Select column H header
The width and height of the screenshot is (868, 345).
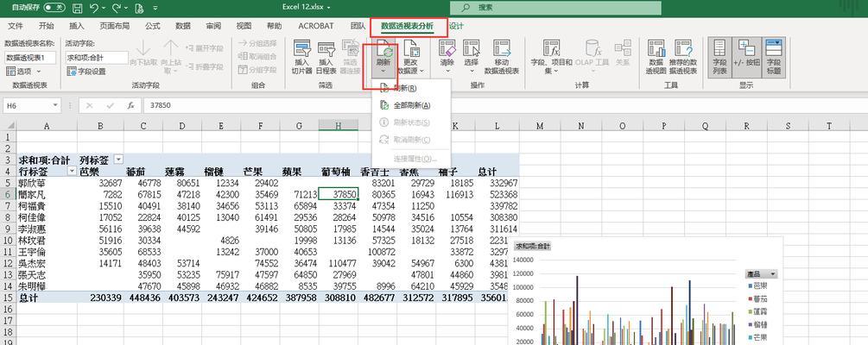pos(339,126)
